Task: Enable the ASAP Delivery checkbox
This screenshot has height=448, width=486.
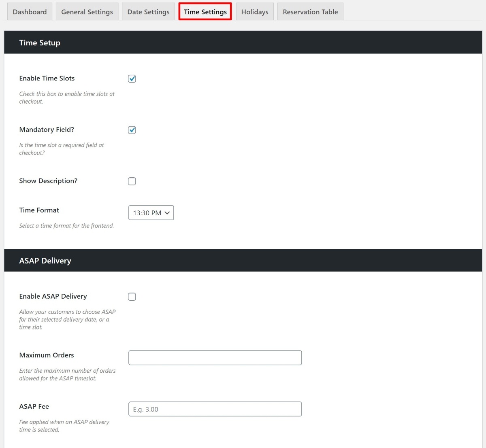Action: click(132, 297)
